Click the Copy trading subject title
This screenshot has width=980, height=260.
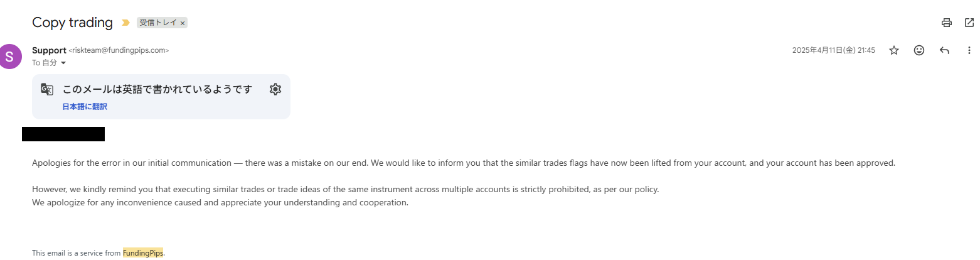72,23
